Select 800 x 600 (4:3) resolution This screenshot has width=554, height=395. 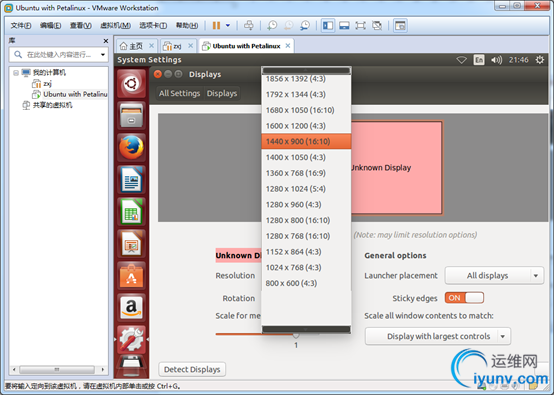point(306,283)
